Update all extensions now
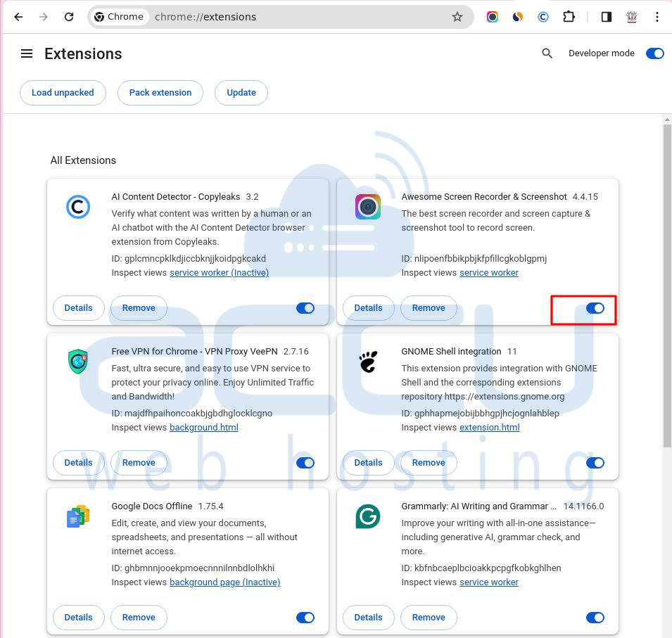 [241, 93]
